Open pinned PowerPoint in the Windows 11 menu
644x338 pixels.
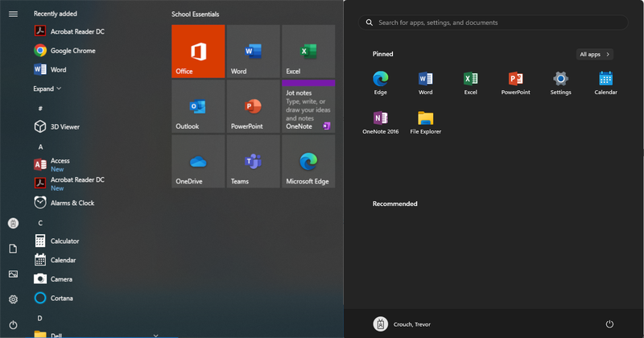point(515,82)
